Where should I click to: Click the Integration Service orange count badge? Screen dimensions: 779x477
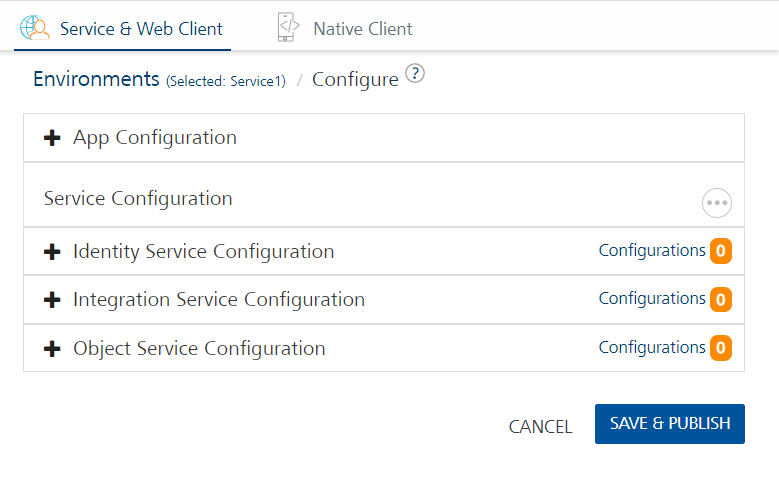coord(720,299)
